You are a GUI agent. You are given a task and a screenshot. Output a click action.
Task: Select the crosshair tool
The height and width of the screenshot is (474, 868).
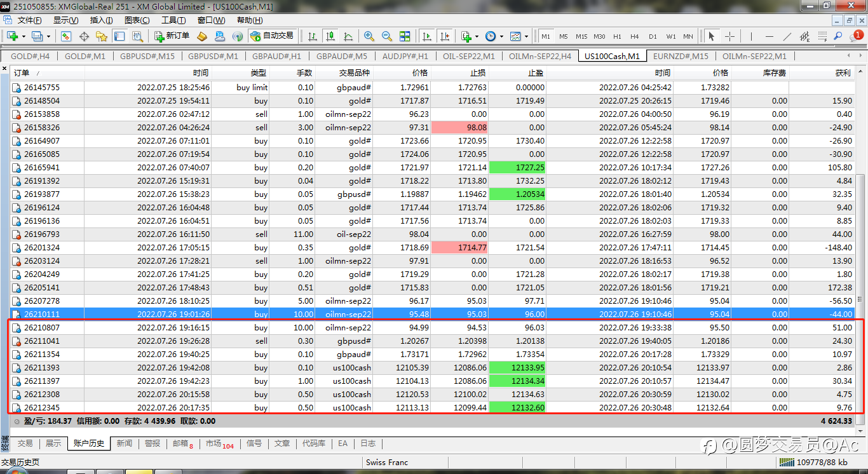click(729, 36)
